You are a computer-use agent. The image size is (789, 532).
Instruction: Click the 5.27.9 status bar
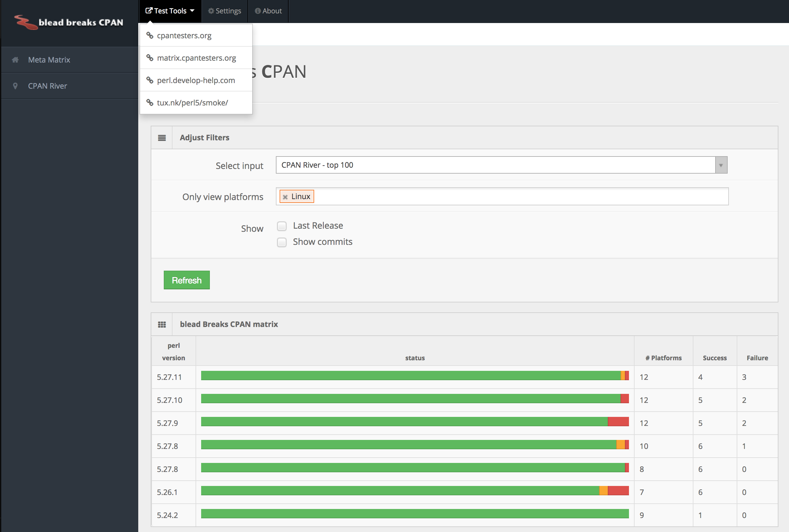point(415,422)
